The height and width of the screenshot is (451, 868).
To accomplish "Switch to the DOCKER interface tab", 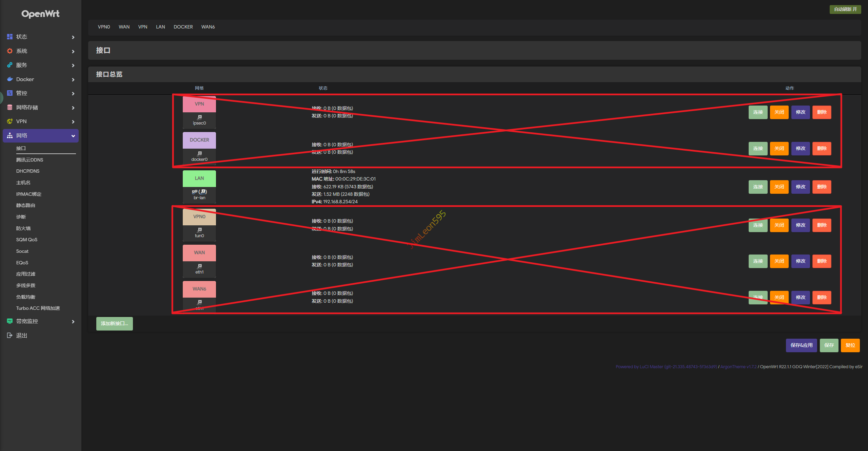I will point(183,27).
